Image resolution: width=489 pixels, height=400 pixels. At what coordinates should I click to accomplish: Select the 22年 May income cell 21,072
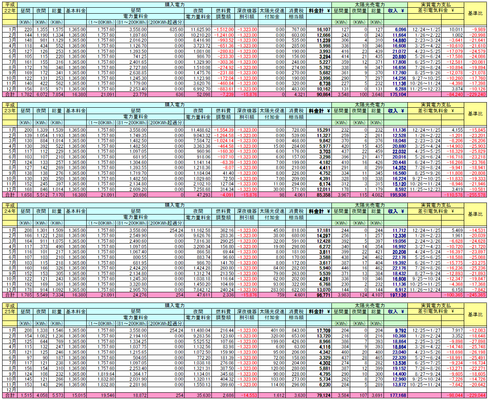point(395,51)
